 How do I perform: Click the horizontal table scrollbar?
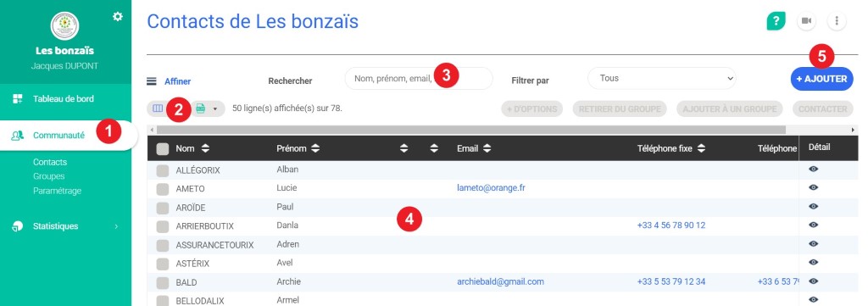pyautogui.click(x=470, y=130)
